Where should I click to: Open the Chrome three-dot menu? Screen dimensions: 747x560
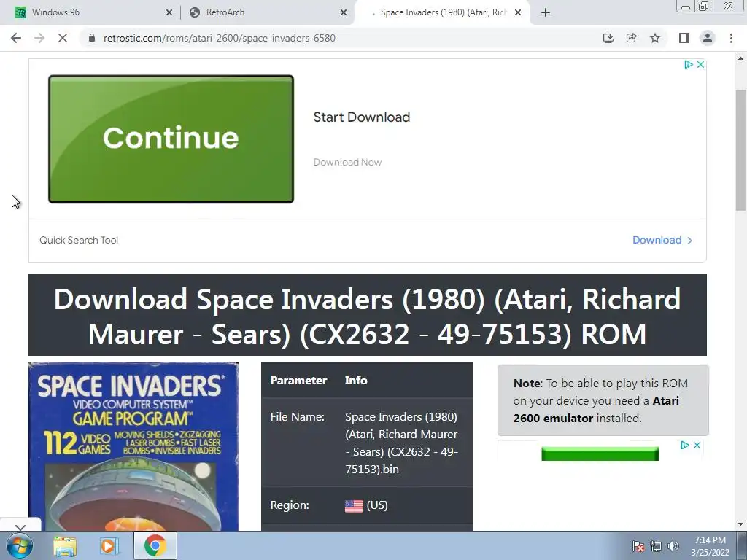(731, 38)
